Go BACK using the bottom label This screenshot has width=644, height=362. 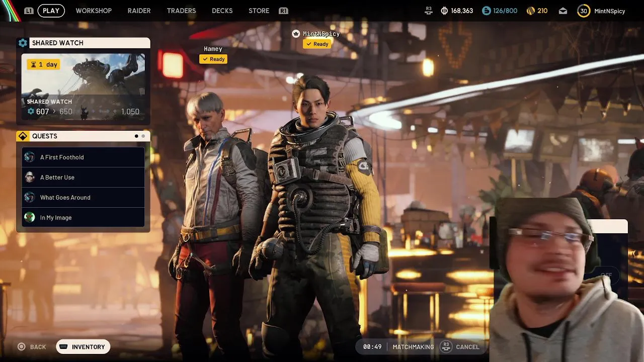[x=38, y=347]
